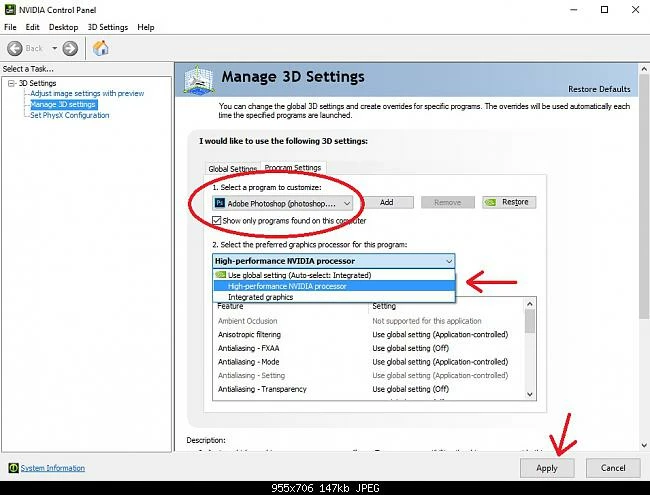This screenshot has width=650, height=495.
Task: Open the program selection dropdown
Action: click(x=283, y=203)
